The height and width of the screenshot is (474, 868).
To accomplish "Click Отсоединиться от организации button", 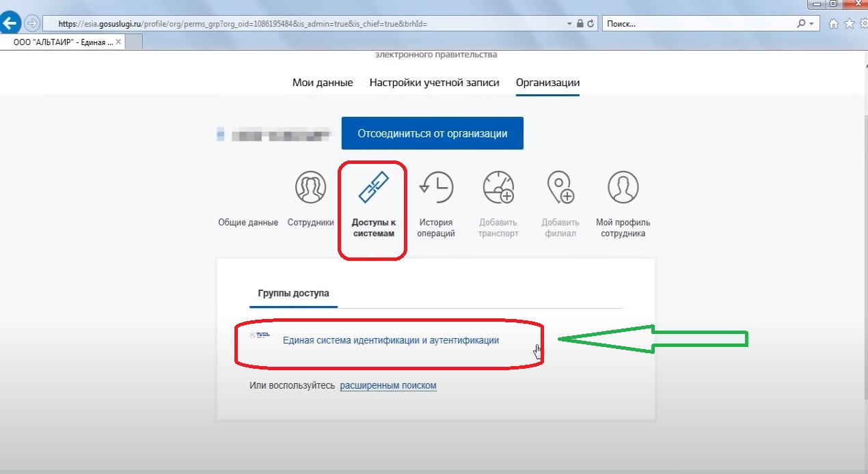I will (x=433, y=133).
